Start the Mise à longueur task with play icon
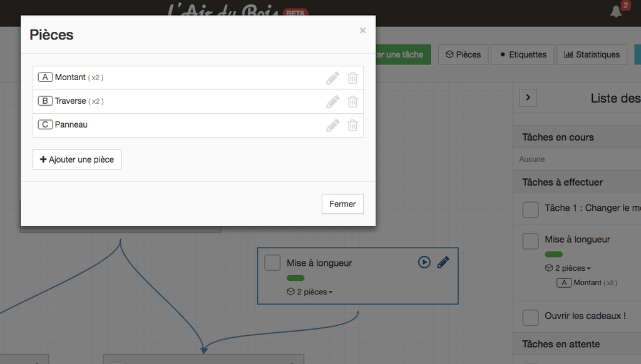This screenshot has width=641, height=364. click(424, 262)
